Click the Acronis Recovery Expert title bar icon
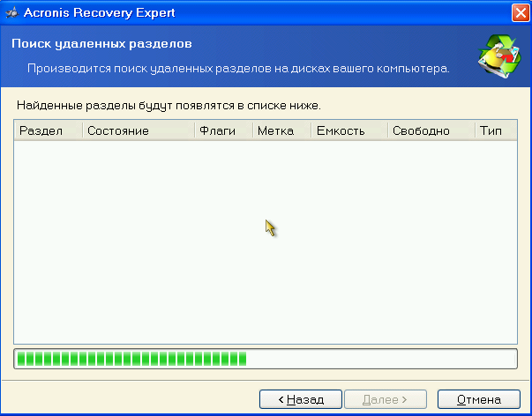The width and height of the screenshot is (532, 416). (x=11, y=12)
